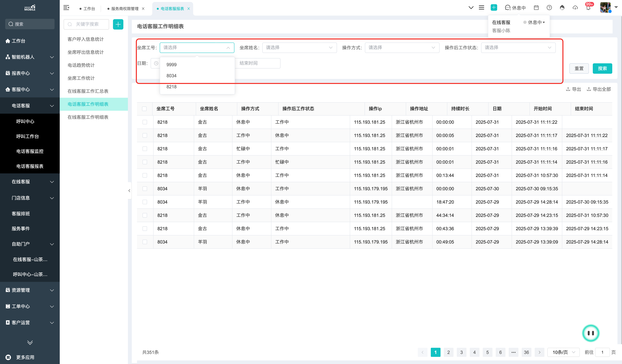Switch to the 工作台 tab
Screen dimensions: 622x364
(x=87, y=9)
